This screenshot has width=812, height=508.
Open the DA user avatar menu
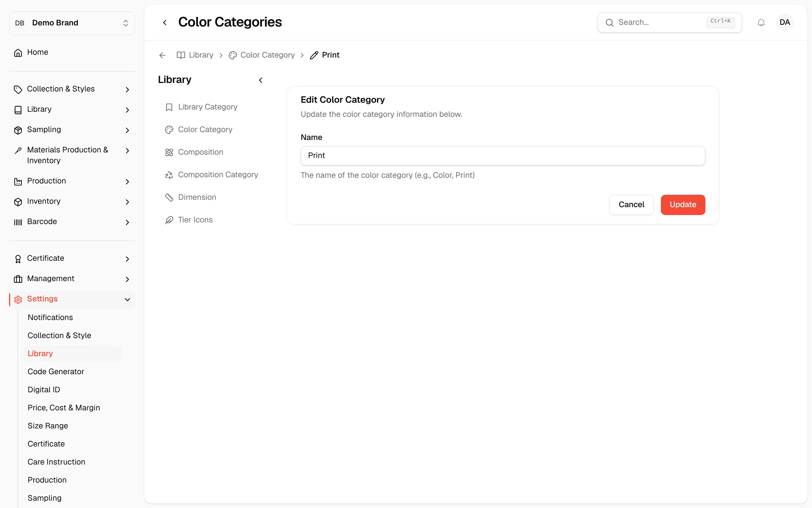[784, 23]
